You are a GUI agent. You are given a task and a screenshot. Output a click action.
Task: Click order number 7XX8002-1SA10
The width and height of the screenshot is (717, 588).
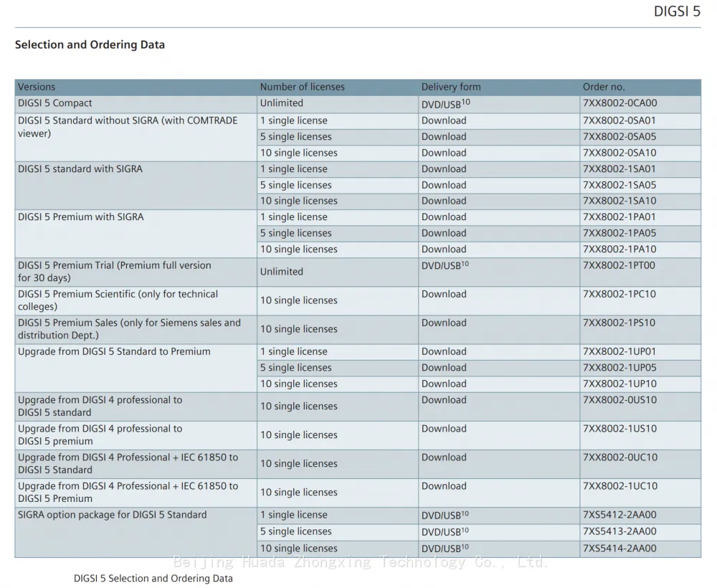(619, 201)
